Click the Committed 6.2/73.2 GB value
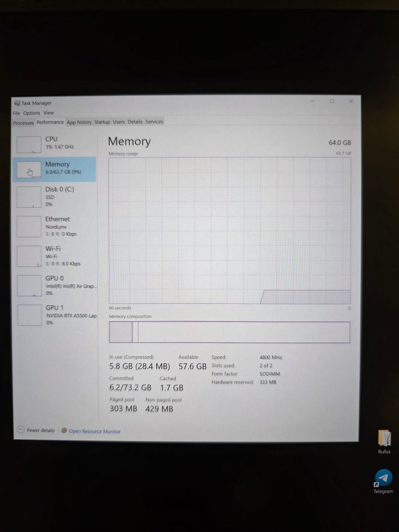The image size is (399, 532). [x=131, y=387]
